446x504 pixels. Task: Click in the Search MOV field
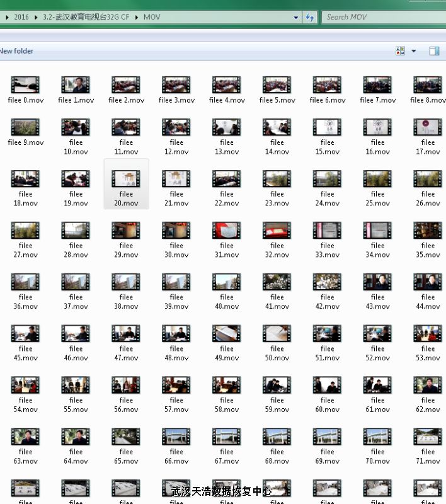click(384, 17)
